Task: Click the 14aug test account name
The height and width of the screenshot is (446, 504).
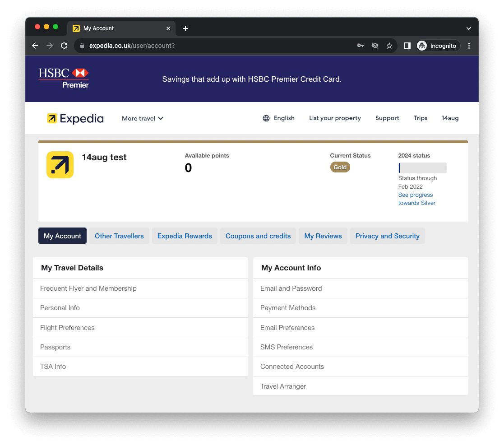Action: tap(104, 157)
